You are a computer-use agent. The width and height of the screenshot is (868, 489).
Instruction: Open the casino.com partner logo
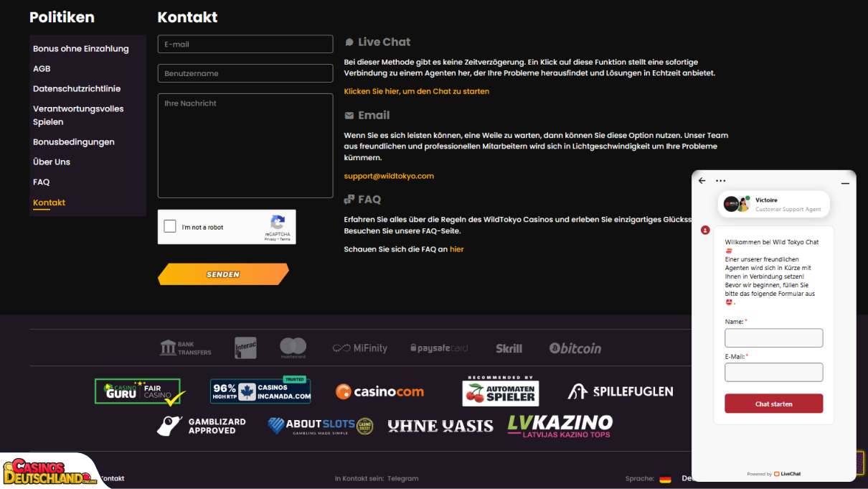379,392
